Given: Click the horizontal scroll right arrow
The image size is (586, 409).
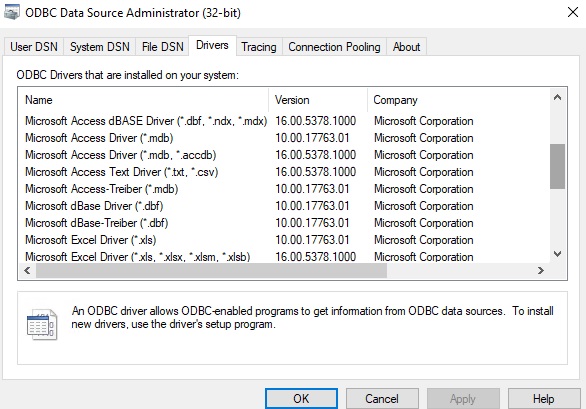Looking at the screenshot, I should point(540,270).
